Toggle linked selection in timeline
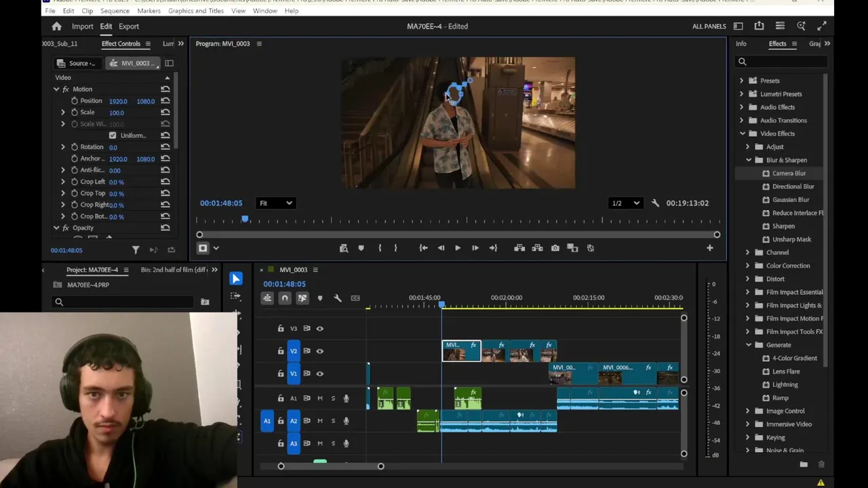The width and height of the screenshot is (868, 488). [x=302, y=298]
